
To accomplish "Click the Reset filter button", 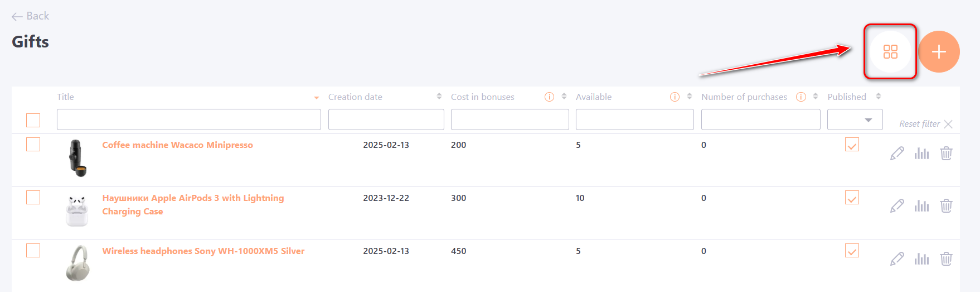I will (925, 124).
